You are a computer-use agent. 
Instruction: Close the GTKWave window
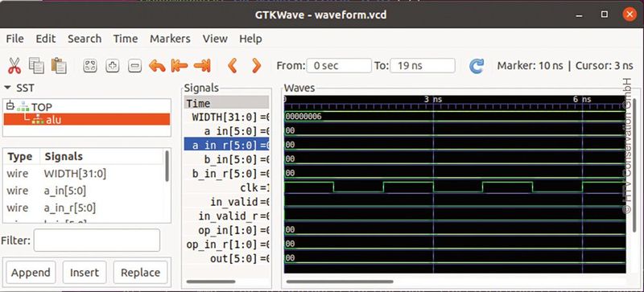pyautogui.click(x=630, y=14)
